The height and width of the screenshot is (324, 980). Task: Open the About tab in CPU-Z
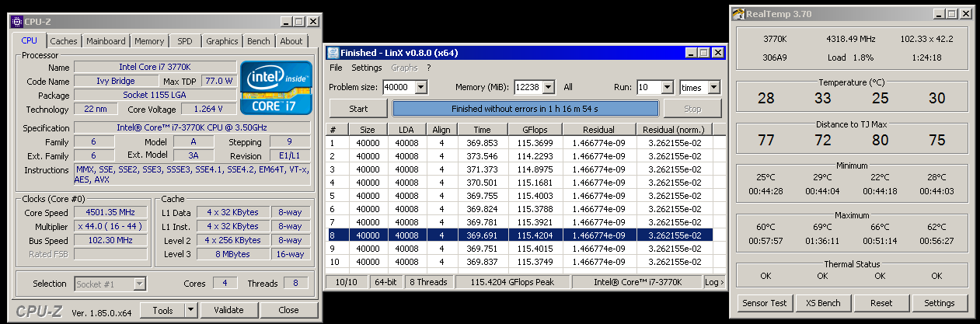click(x=291, y=41)
